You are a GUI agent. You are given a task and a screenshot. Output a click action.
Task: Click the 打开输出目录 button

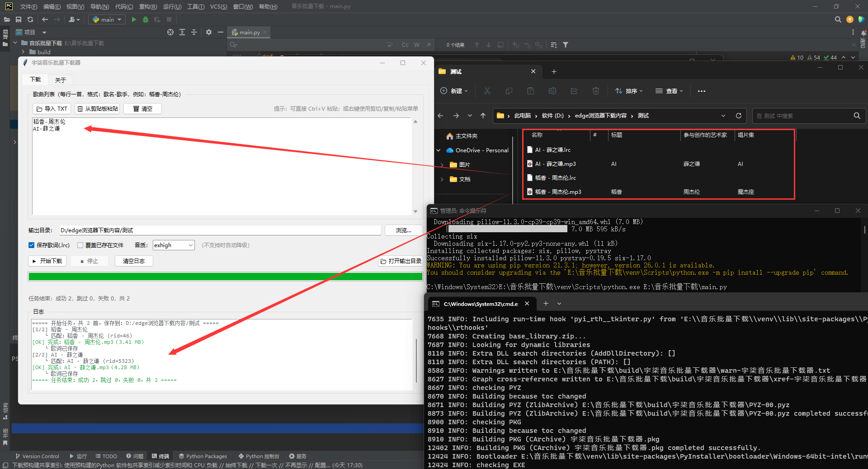tap(401, 261)
